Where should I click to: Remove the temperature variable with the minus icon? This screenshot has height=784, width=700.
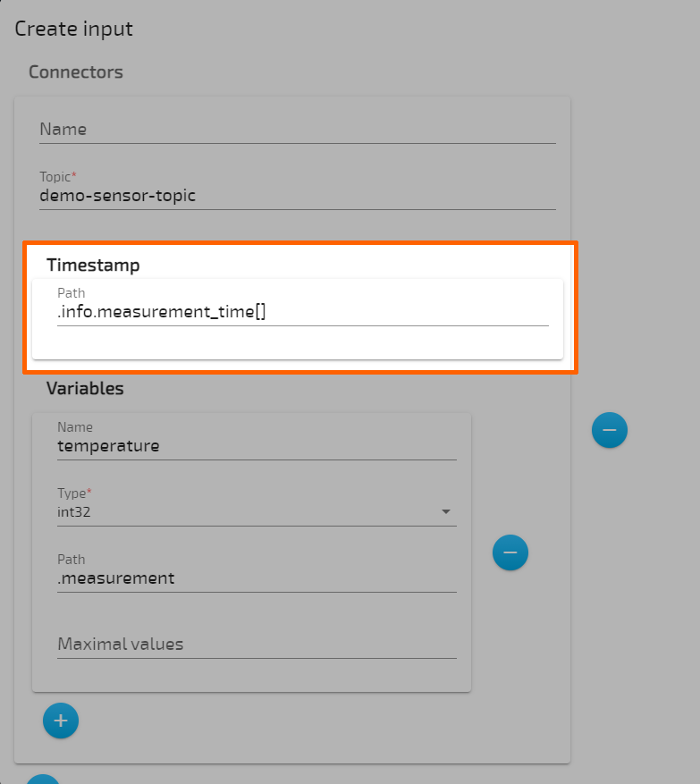click(x=510, y=552)
